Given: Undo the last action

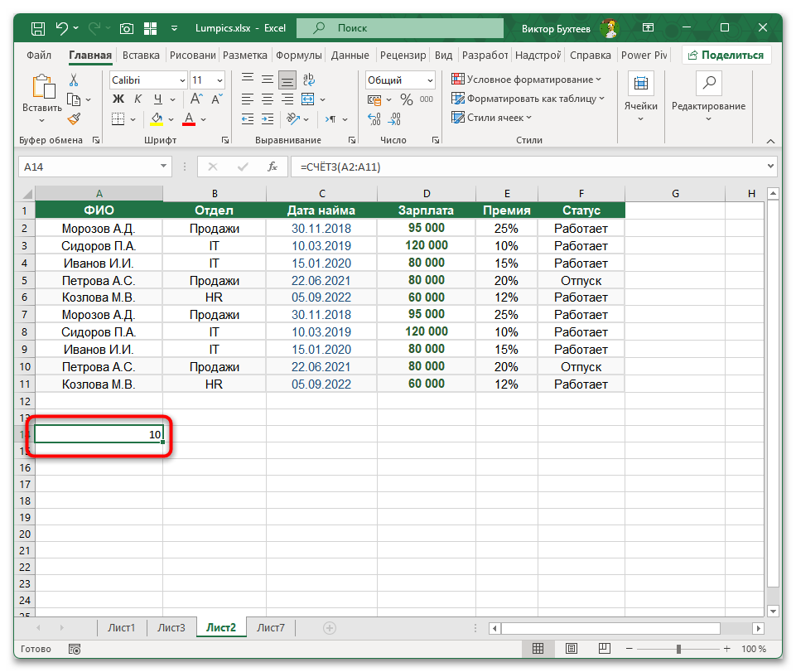Looking at the screenshot, I should (62, 28).
